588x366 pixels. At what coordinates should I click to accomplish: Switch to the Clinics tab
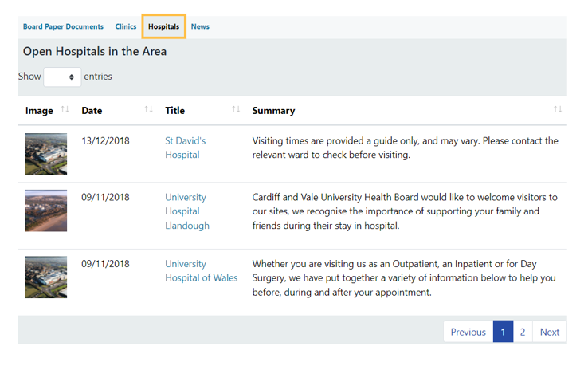coord(126,26)
